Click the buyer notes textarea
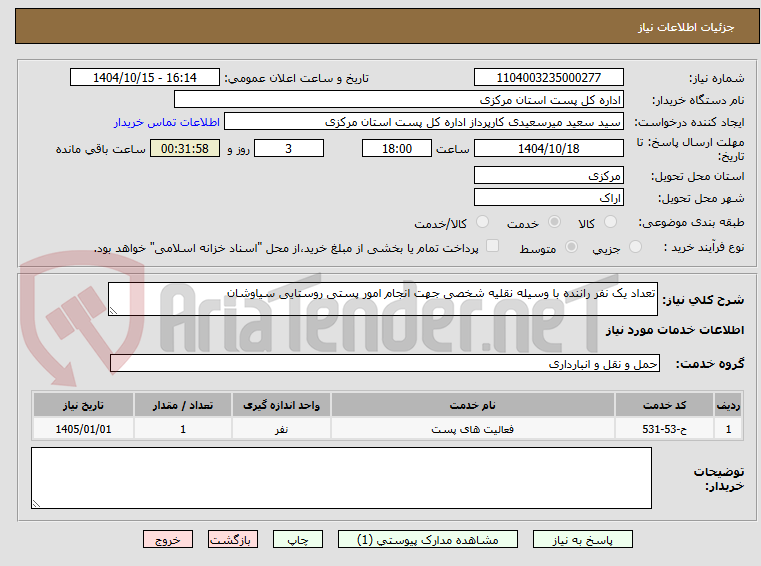The image size is (761, 566). (341, 478)
